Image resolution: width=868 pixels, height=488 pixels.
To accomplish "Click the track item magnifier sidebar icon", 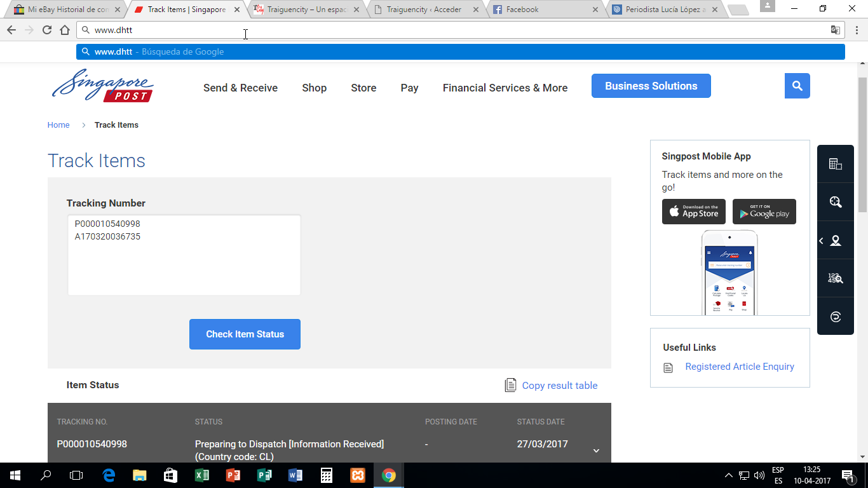I will [836, 202].
